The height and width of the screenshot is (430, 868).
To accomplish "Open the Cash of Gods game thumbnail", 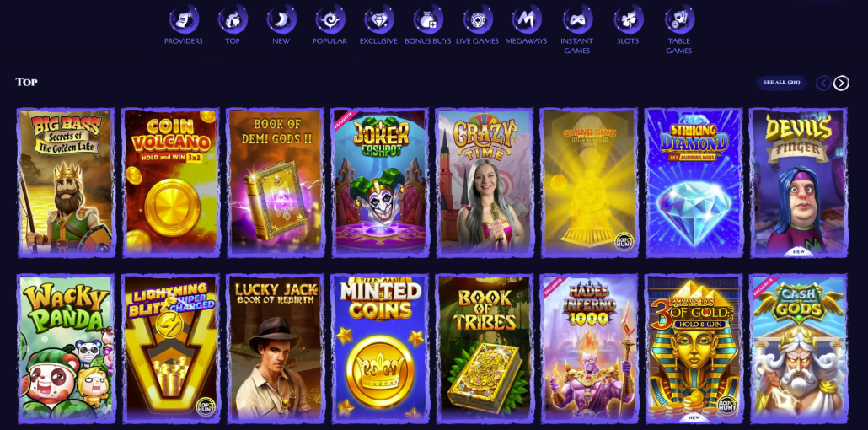I will click(798, 348).
